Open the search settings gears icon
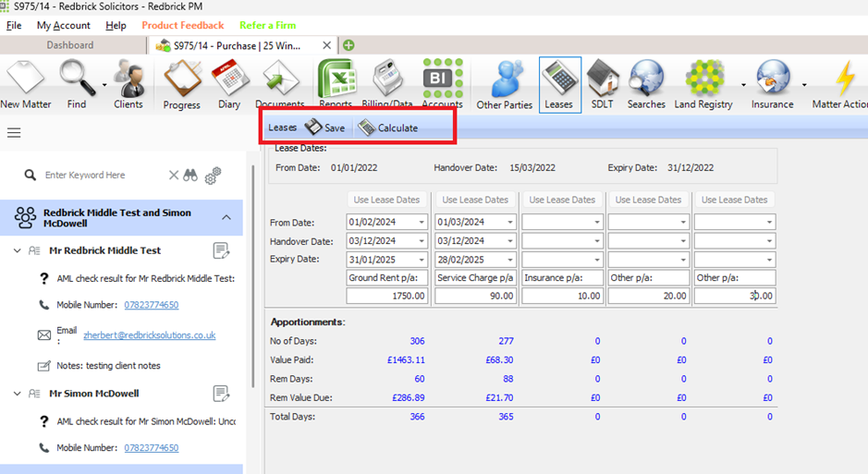 [x=213, y=176]
